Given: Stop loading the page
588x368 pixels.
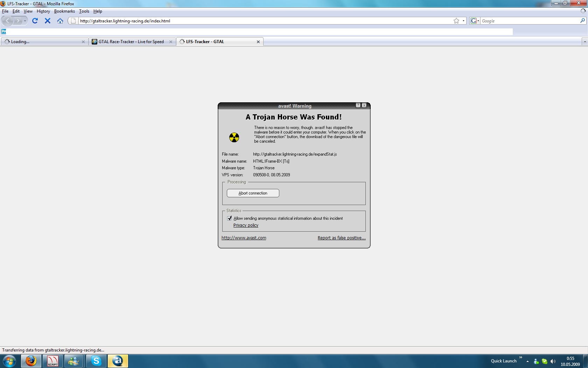Looking at the screenshot, I should pyautogui.click(x=48, y=21).
